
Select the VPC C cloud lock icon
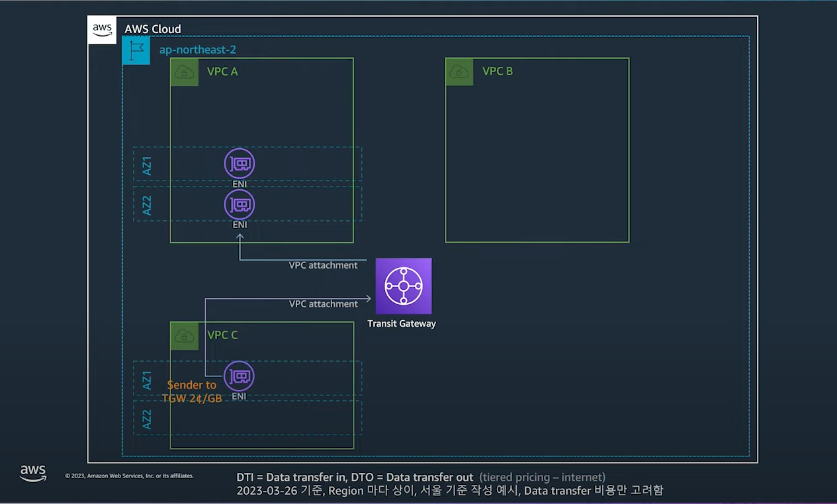coord(185,336)
